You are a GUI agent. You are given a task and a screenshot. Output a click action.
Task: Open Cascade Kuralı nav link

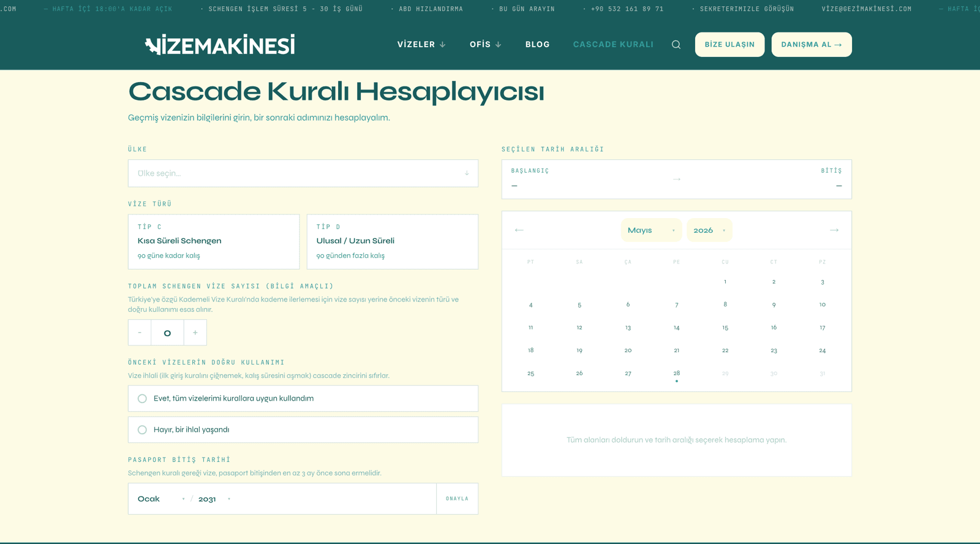[x=613, y=45]
